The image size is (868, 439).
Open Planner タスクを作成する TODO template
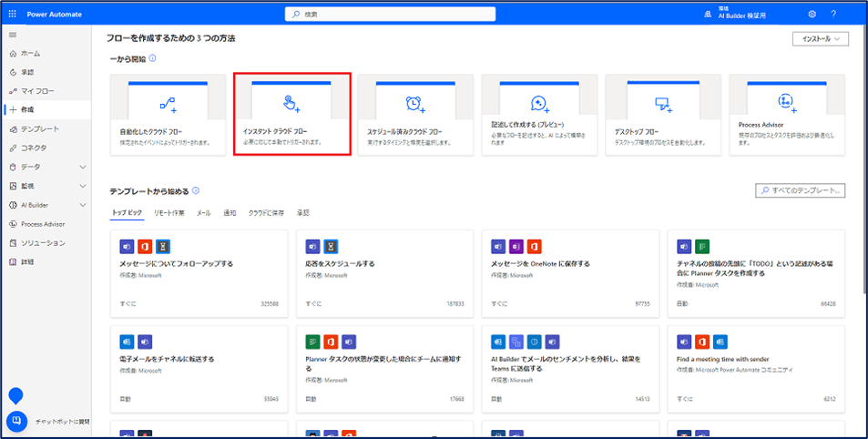coord(757,273)
